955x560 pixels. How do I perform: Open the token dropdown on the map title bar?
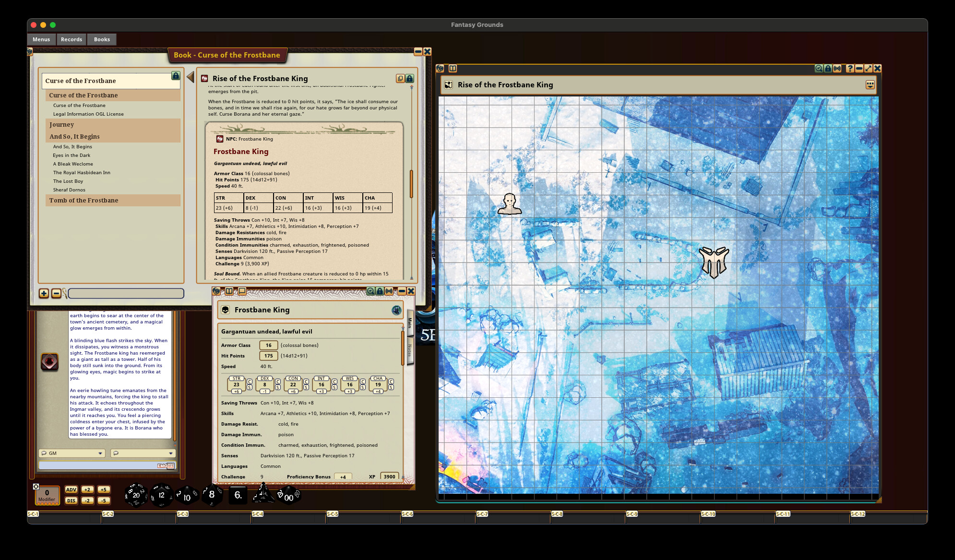pos(870,85)
